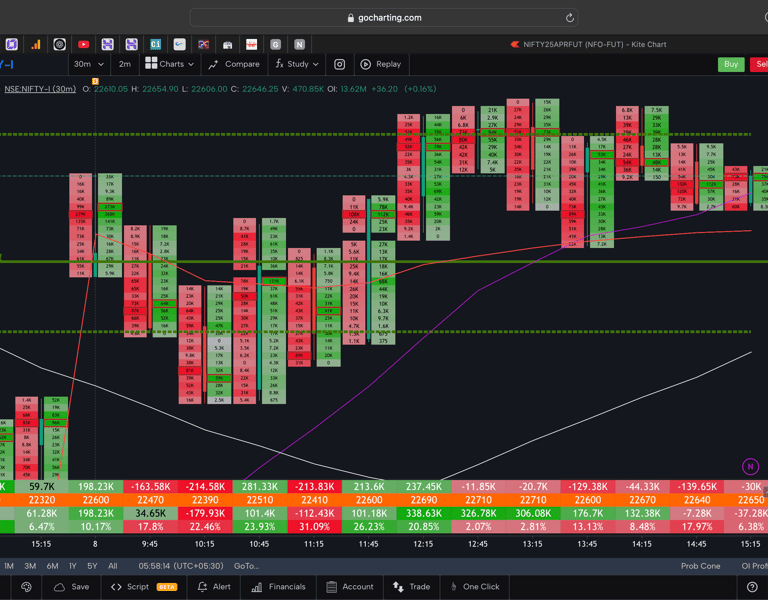The width and height of the screenshot is (768, 600).
Task: Select percentage cell 23.93%
Action: coord(260,527)
